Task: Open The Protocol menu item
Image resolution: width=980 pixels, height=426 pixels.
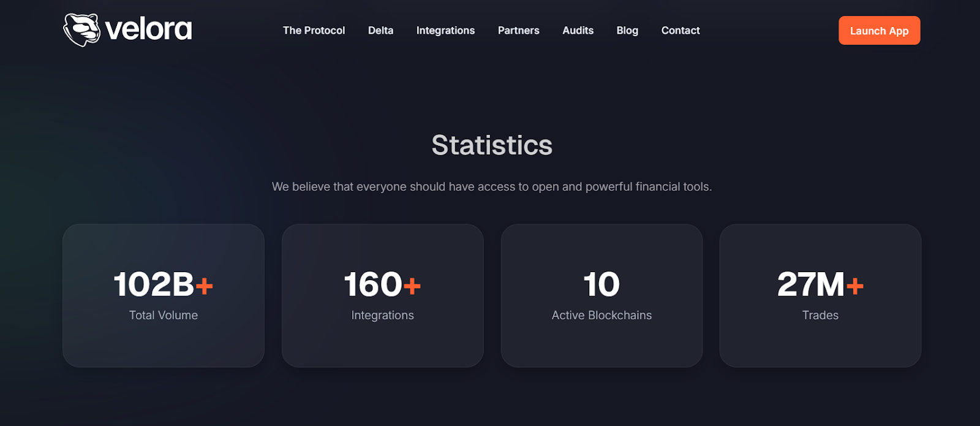Action: pyautogui.click(x=314, y=31)
